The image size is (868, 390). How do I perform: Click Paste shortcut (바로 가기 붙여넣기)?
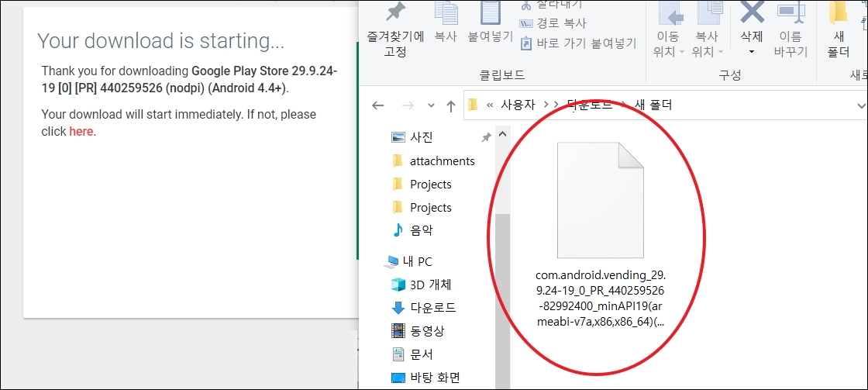(578, 43)
